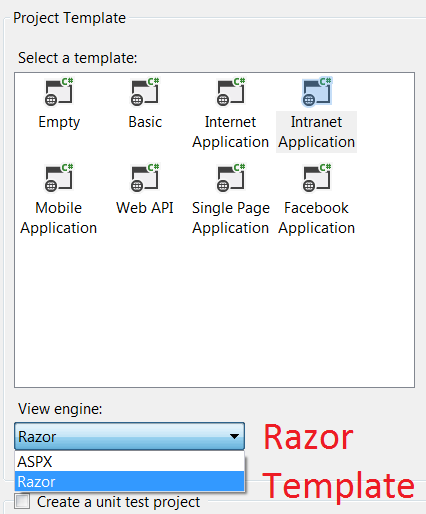Choose Razor from the view engine list
Screen dimensions: 426x514
[129, 481]
